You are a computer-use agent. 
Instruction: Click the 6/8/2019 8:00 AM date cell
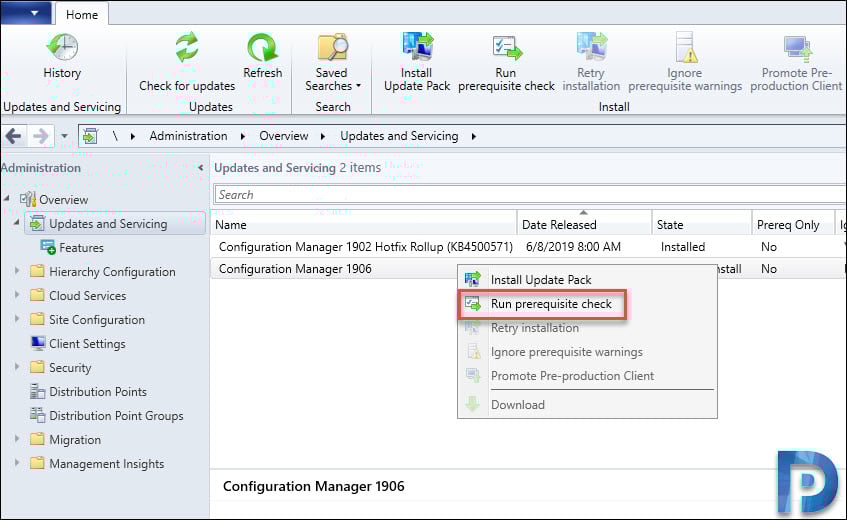[x=573, y=247]
